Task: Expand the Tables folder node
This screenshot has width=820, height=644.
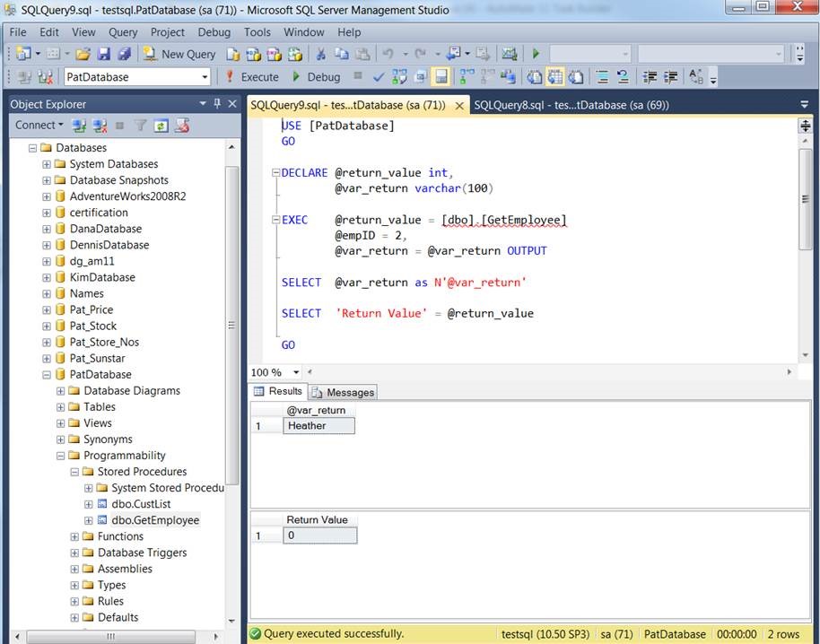Action: (61, 407)
